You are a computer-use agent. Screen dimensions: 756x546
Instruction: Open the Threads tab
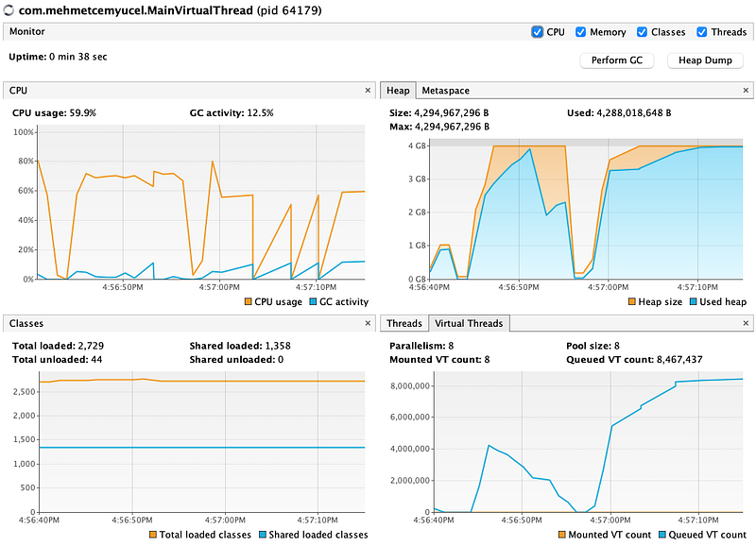[x=404, y=323]
